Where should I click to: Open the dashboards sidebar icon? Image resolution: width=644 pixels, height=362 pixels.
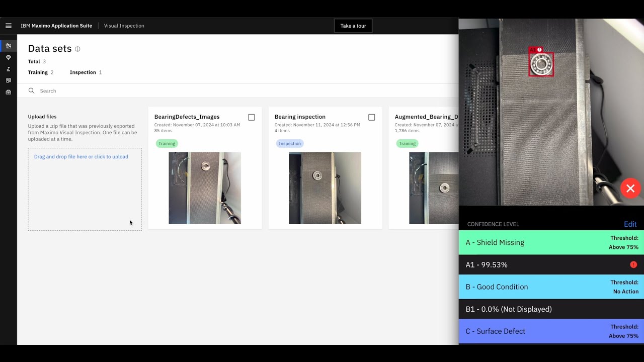tap(9, 80)
